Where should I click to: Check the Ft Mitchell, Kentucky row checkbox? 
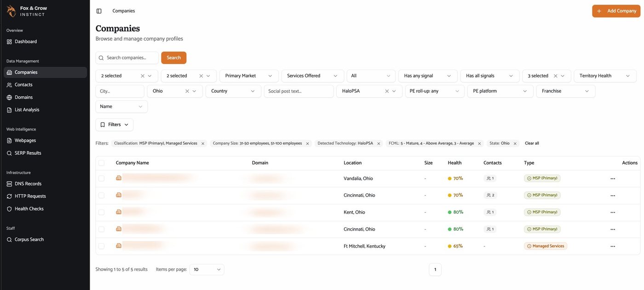pyautogui.click(x=101, y=246)
